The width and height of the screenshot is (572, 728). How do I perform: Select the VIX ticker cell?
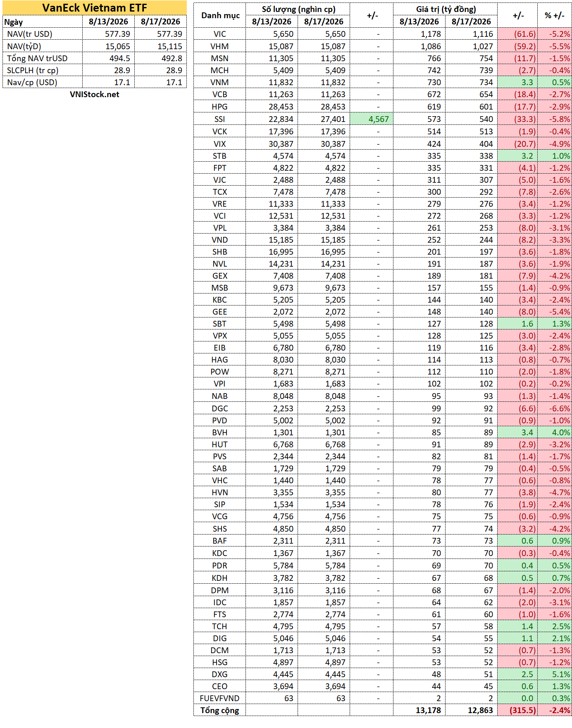pos(220,144)
